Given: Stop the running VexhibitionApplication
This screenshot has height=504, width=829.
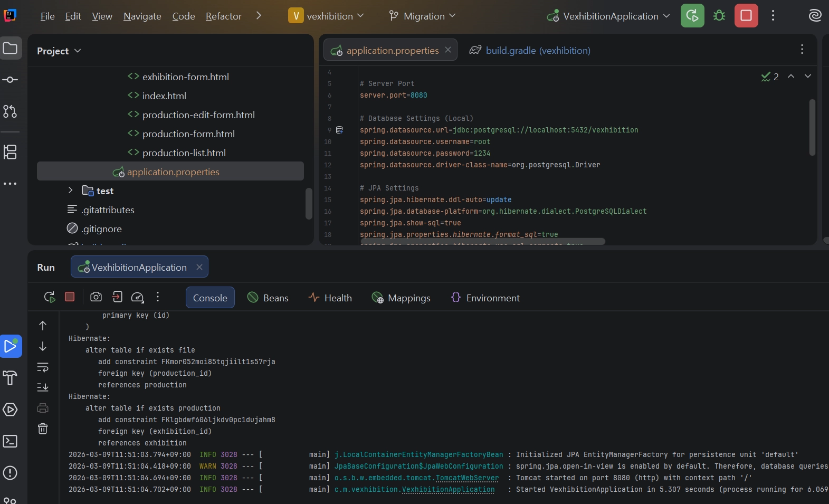Looking at the screenshot, I should point(746,16).
